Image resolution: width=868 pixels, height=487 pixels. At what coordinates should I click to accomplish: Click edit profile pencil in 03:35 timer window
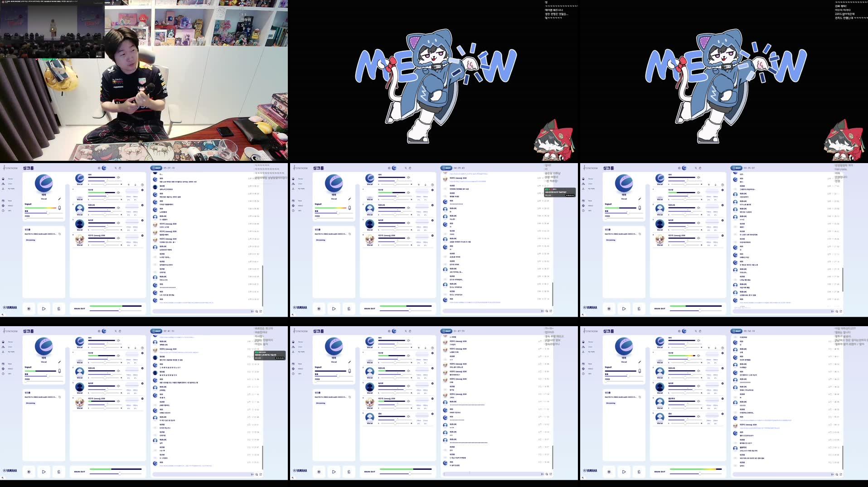(x=640, y=199)
